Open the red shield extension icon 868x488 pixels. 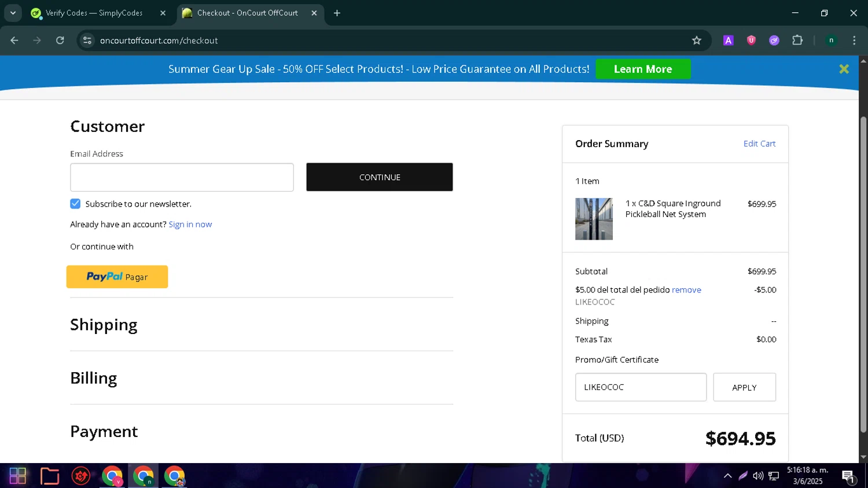[x=751, y=41]
